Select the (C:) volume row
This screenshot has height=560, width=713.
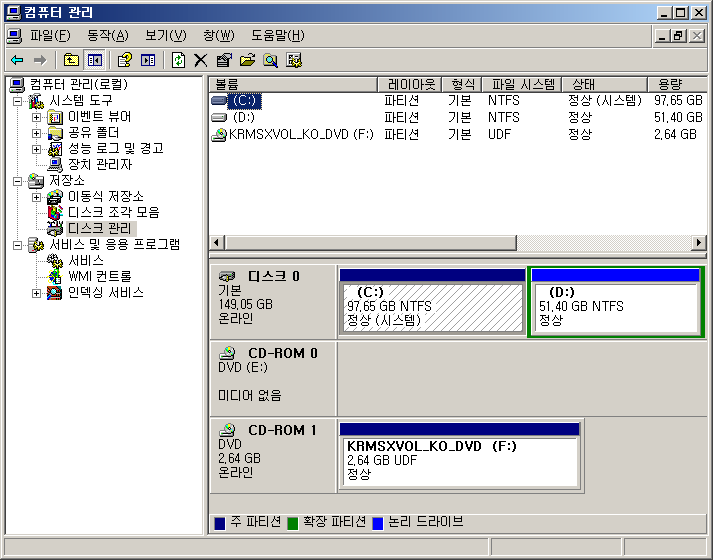pyautogui.click(x=458, y=101)
